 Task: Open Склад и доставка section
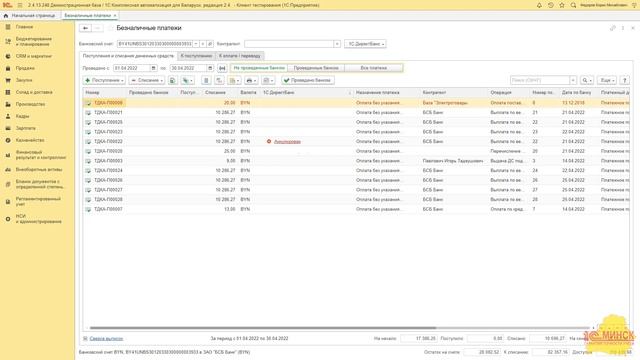tap(34, 92)
